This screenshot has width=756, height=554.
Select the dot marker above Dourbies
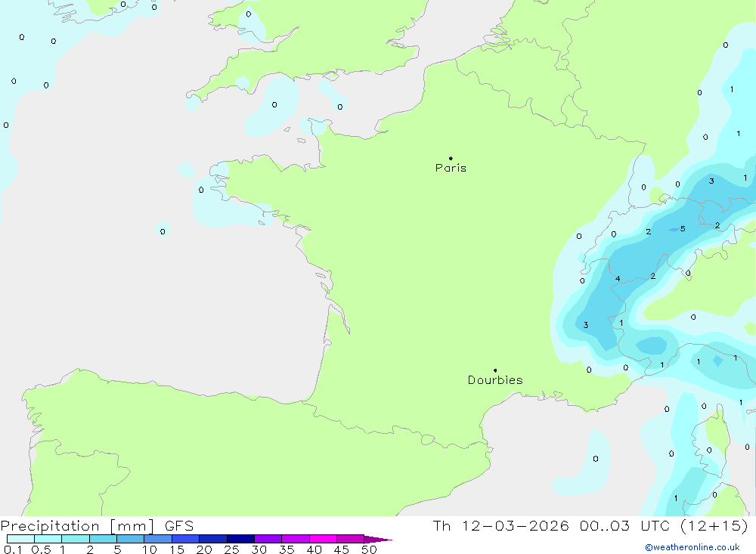(495, 370)
